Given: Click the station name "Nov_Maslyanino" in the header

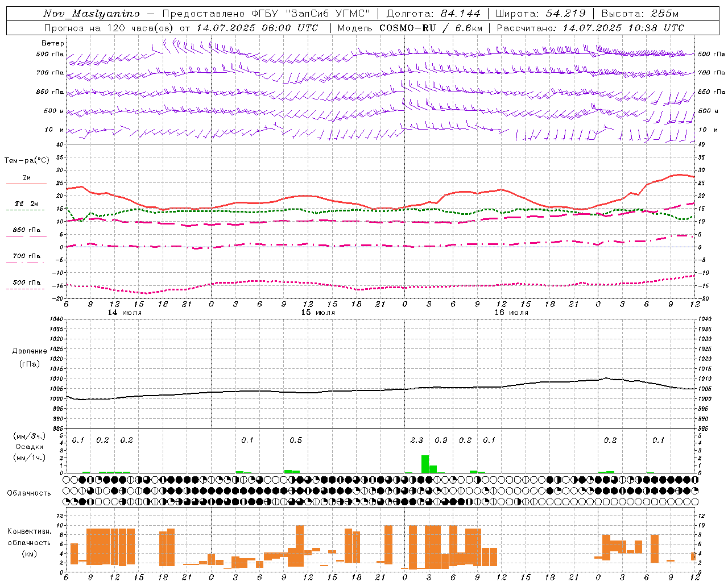Looking at the screenshot, I should tap(92, 14).
